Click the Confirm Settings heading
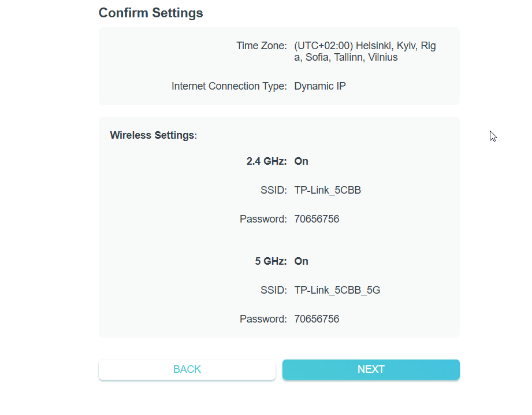Screen dimensions: 532x415 point(151,13)
